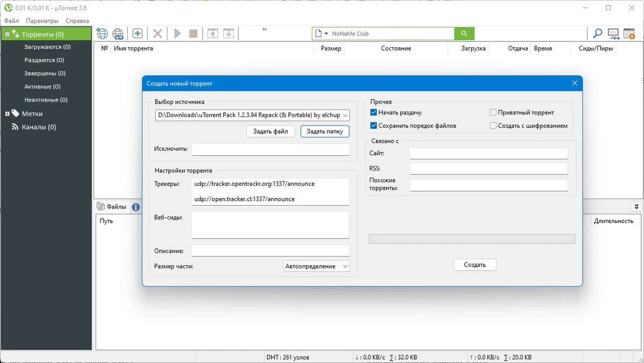Image resolution: width=644 pixels, height=363 pixels.
Task: Click the Описание input field
Action: pos(270,251)
